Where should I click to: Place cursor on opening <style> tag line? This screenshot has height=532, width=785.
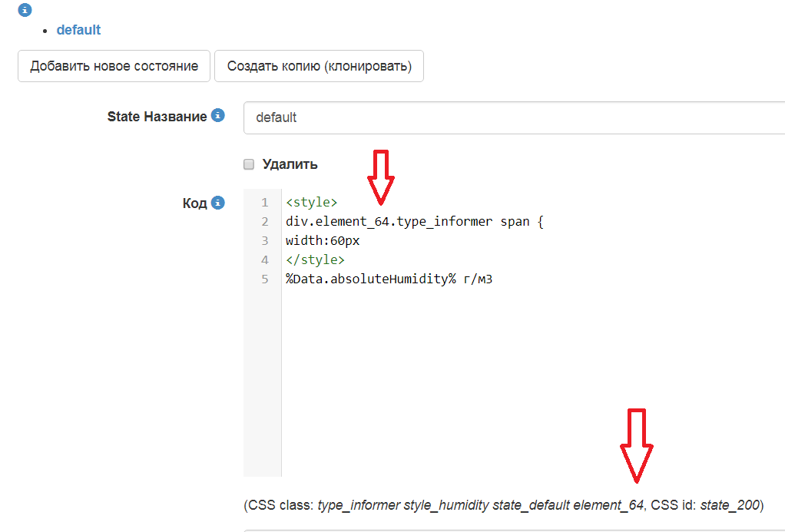click(311, 203)
